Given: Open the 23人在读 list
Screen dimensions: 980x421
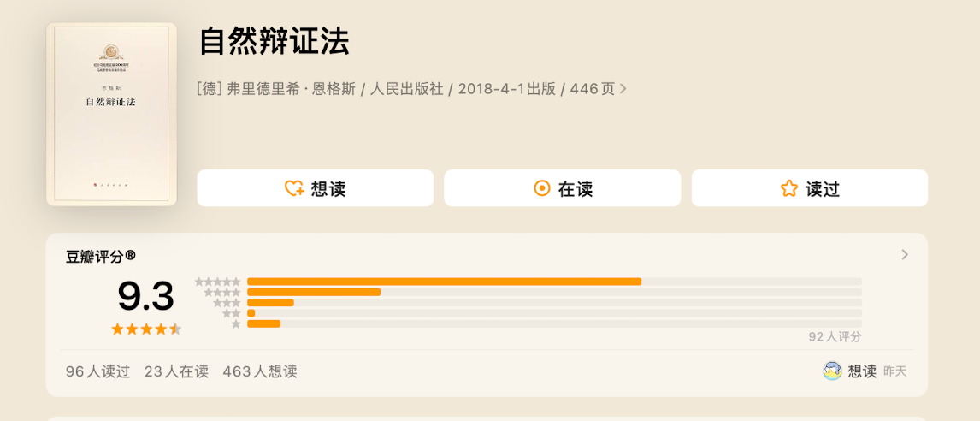Looking at the screenshot, I should (176, 371).
